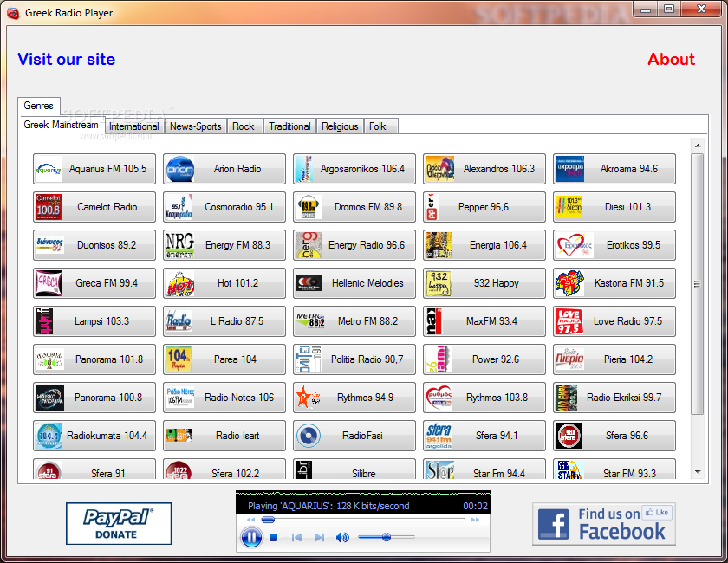Play Energia 106.4
728x563 pixels.
click(484, 245)
